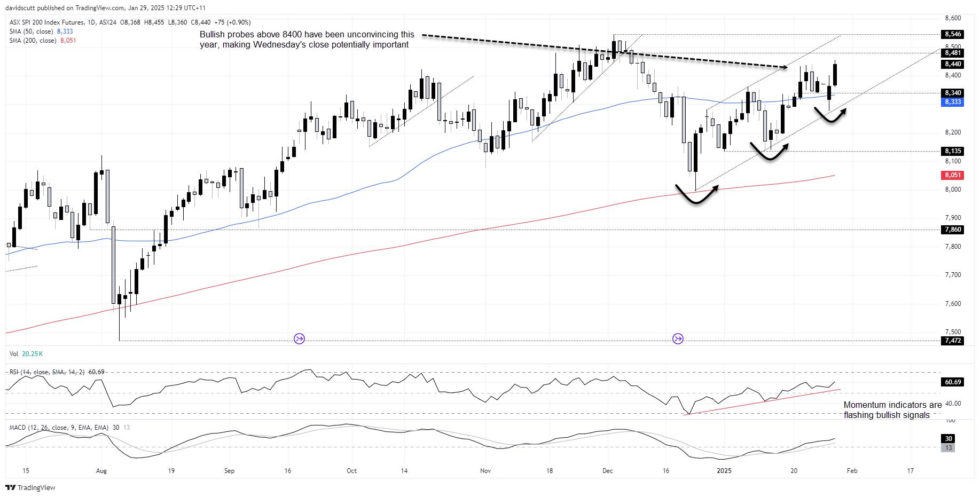Click the Sep label on the time axis
The width and height of the screenshot is (980, 497).
(x=229, y=471)
